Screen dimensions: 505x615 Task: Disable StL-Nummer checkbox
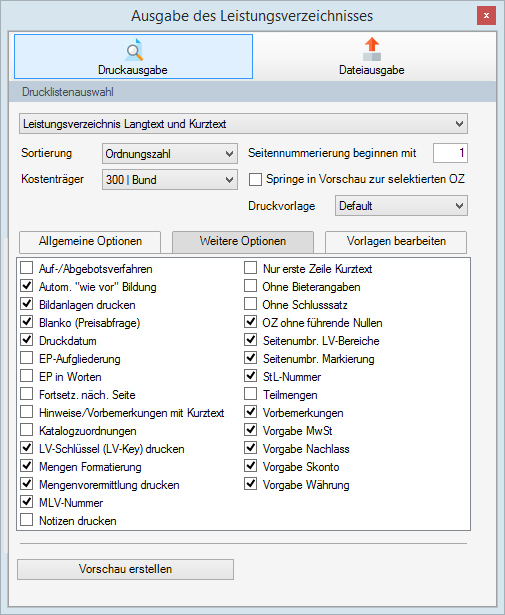coord(251,377)
